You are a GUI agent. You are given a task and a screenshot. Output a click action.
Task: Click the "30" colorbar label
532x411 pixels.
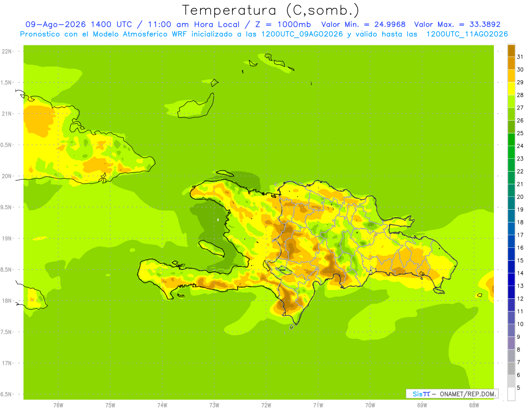pyautogui.click(x=520, y=70)
